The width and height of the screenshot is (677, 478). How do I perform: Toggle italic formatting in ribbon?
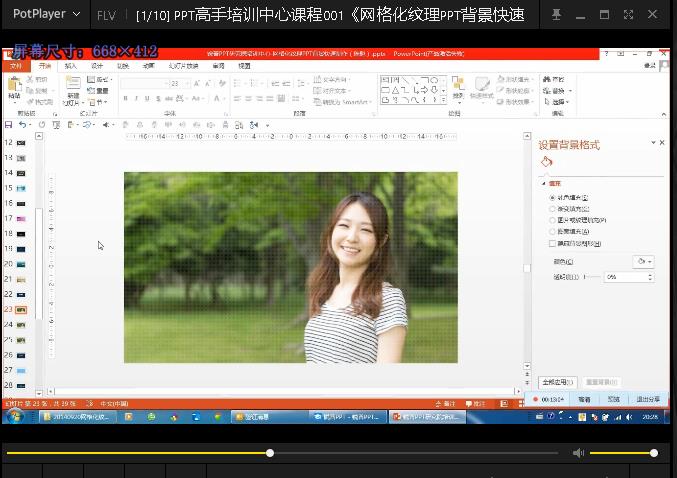tap(136, 99)
